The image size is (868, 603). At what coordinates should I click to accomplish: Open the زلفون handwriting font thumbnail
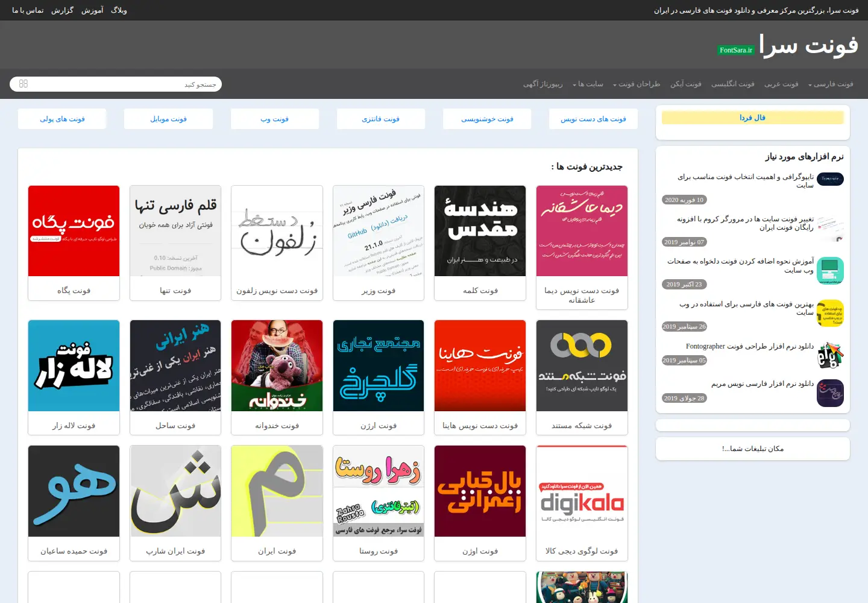coord(277,231)
